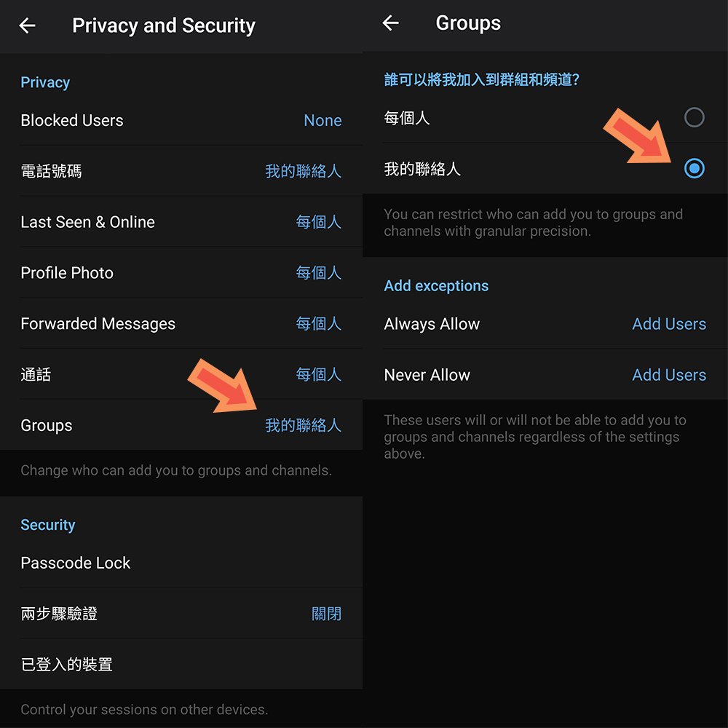Image resolution: width=728 pixels, height=728 pixels.
Task: Open Profile Photo privacy setting
Action: click(67, 273)
